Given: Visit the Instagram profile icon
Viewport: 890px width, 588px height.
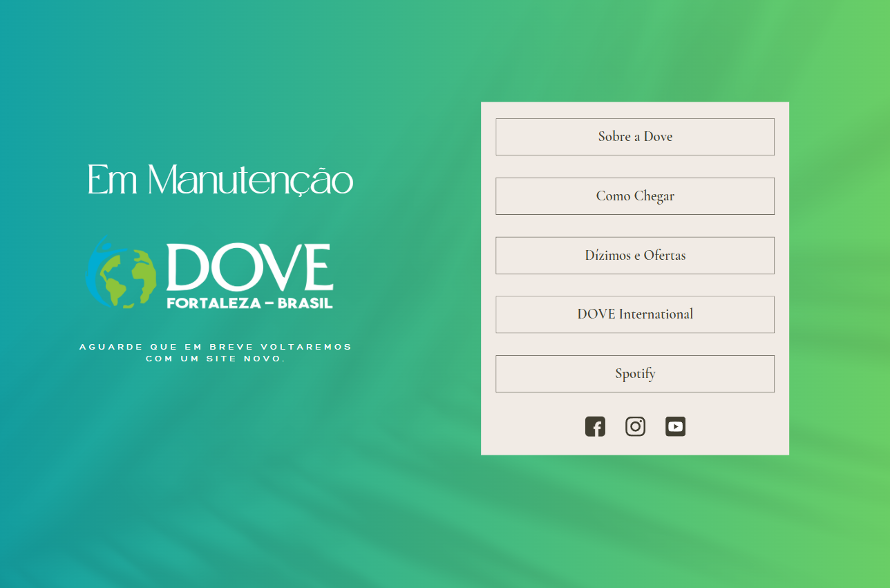Looking at the screenshot, I should [635, 426].
